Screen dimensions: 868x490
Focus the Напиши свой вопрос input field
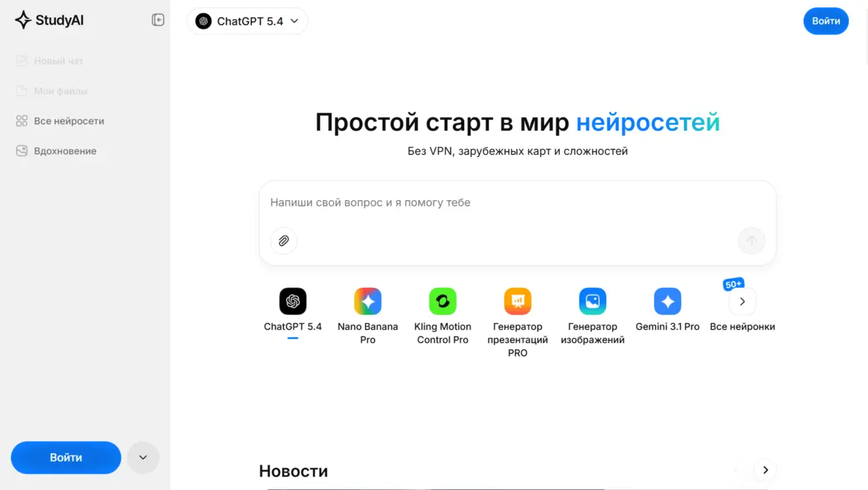(517, 202)
